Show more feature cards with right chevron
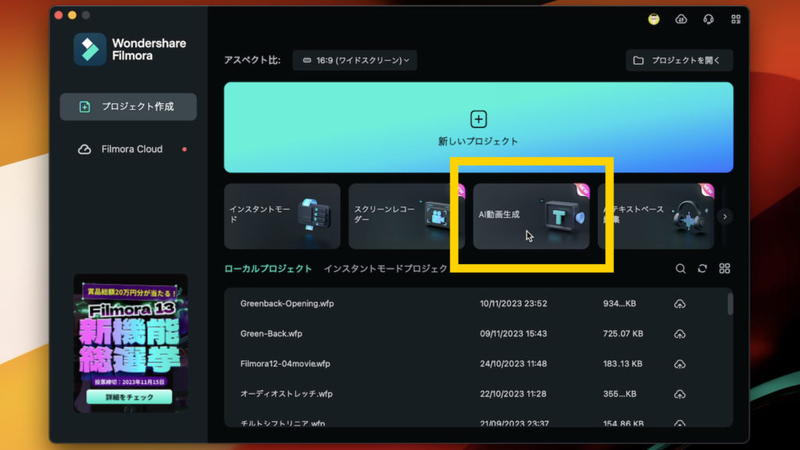 click(724, 216)
